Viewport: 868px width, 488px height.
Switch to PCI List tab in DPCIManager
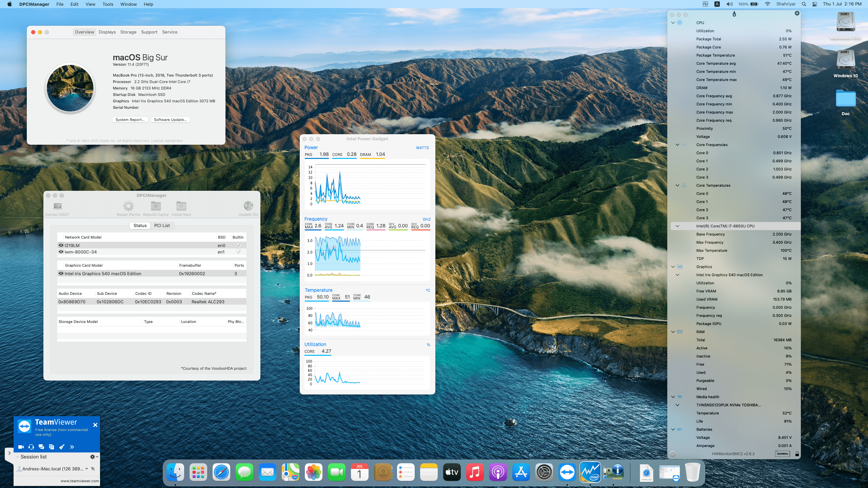pos(162,226)
